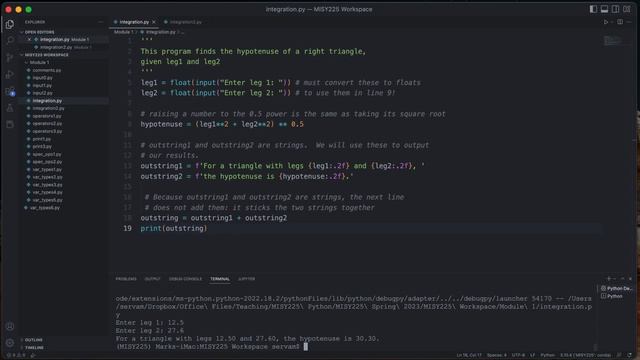The height and width of the screenshot is (360, 640).
Task: Open notifications bell in status bar
Action: pyautogui.click(x=629, y=355)
